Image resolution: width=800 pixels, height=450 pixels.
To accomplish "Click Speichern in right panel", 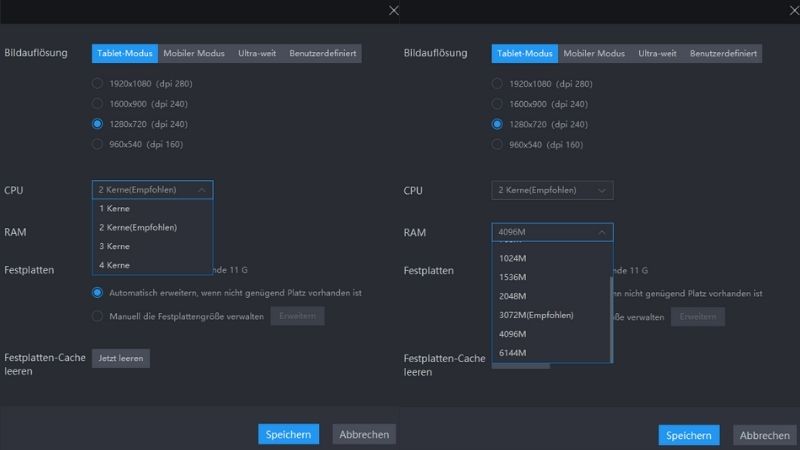I will point(689,435).
